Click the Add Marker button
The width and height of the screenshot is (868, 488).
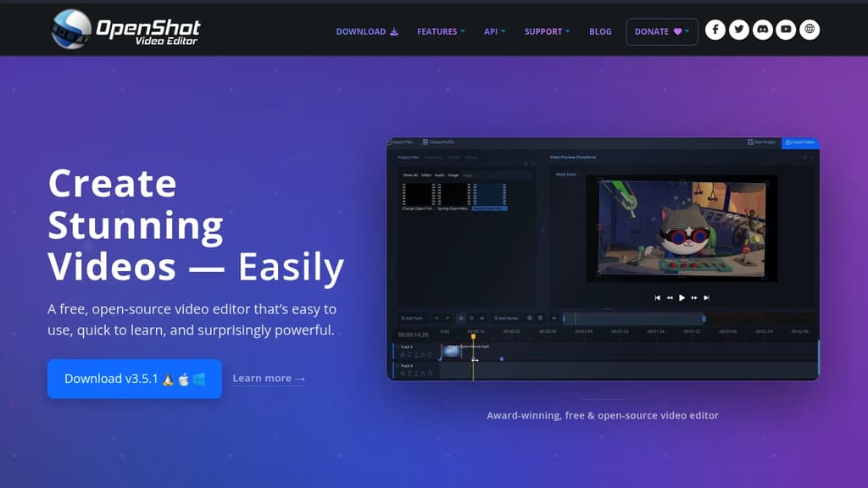click(x=506, y=319)
